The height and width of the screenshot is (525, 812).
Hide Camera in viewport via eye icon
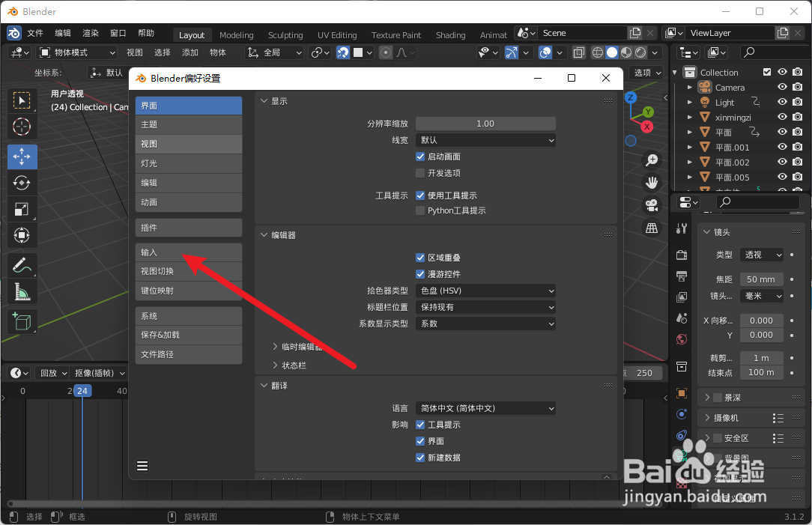pyautogui.click(x=782, y=87)
